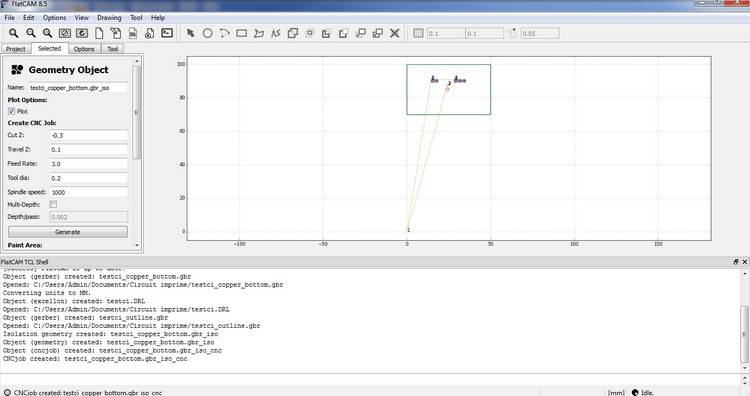Toggle the snap grid icon in toolbar
This screenshot has height=396, width=750.
(418, 33)
